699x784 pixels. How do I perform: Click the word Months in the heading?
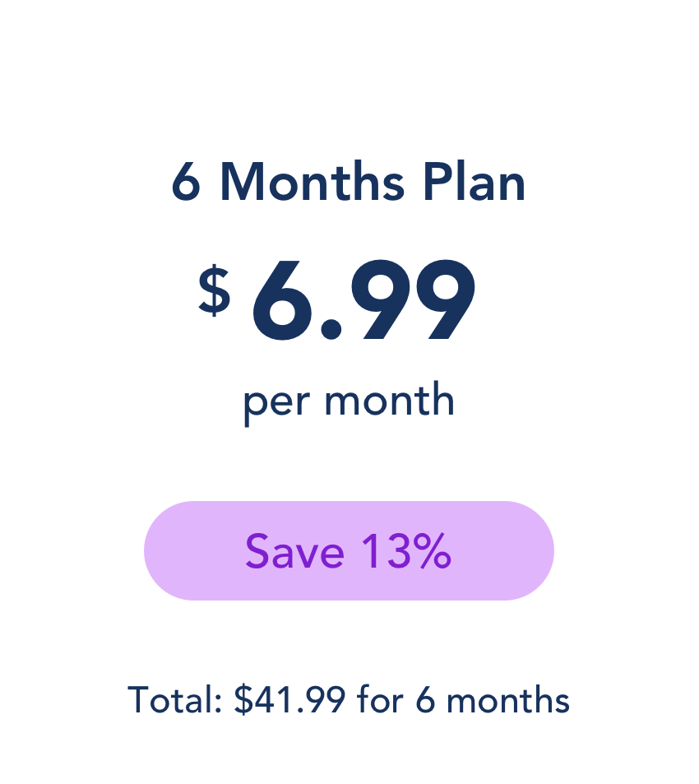point(312,183)
